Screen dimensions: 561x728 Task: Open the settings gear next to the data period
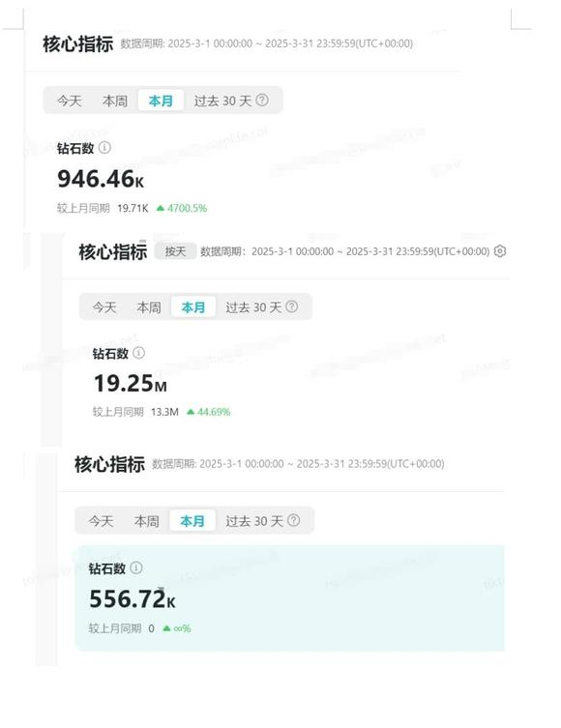point(500,251)
